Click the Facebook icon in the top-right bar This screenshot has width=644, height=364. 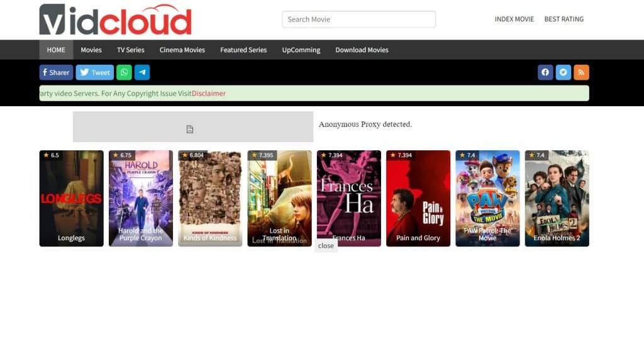pyautogui.click(x=545, y=72)
